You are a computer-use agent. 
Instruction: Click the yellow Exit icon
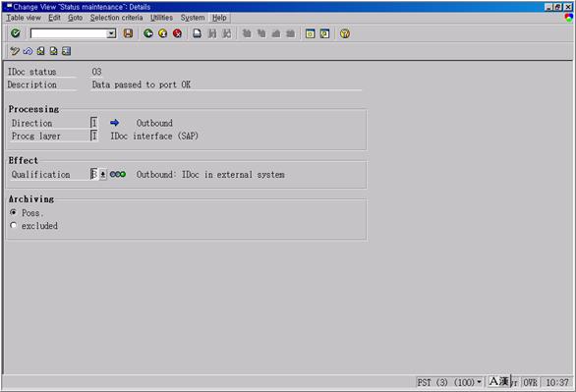(163, 33)
